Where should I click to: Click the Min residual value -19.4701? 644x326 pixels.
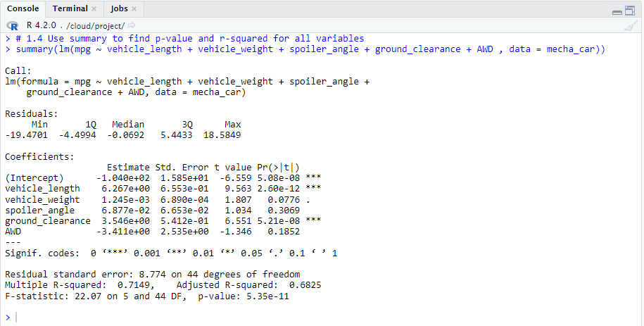click(x=26, y=135)
